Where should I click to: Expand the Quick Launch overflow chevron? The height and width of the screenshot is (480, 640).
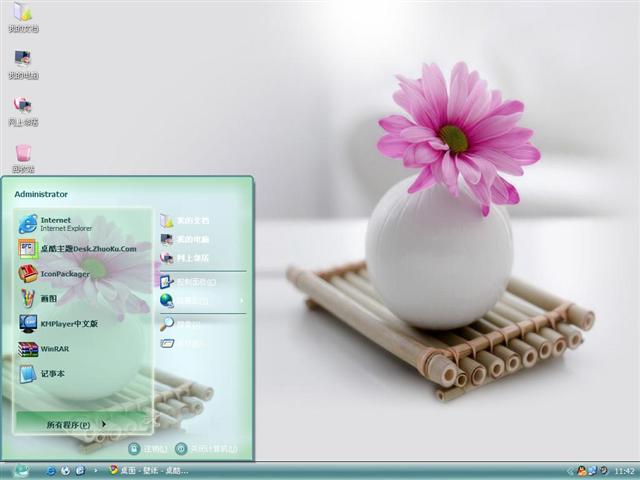[x=96, y=471]
